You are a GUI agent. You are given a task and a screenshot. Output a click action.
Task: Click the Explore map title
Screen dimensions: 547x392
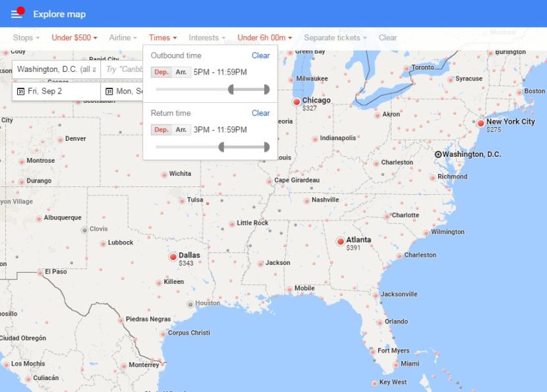[59, 14]
